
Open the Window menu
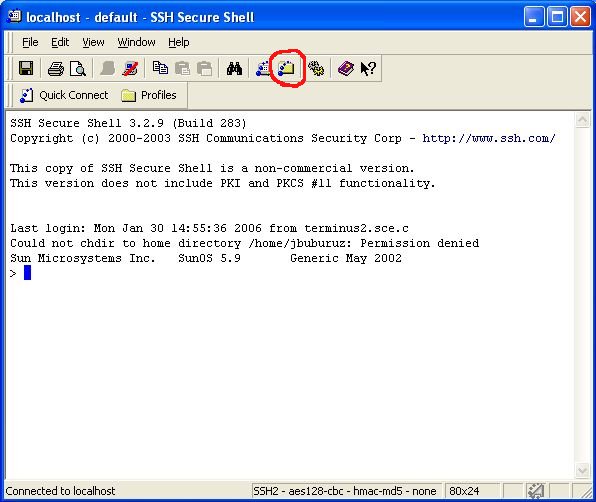[x=136, y=42]
